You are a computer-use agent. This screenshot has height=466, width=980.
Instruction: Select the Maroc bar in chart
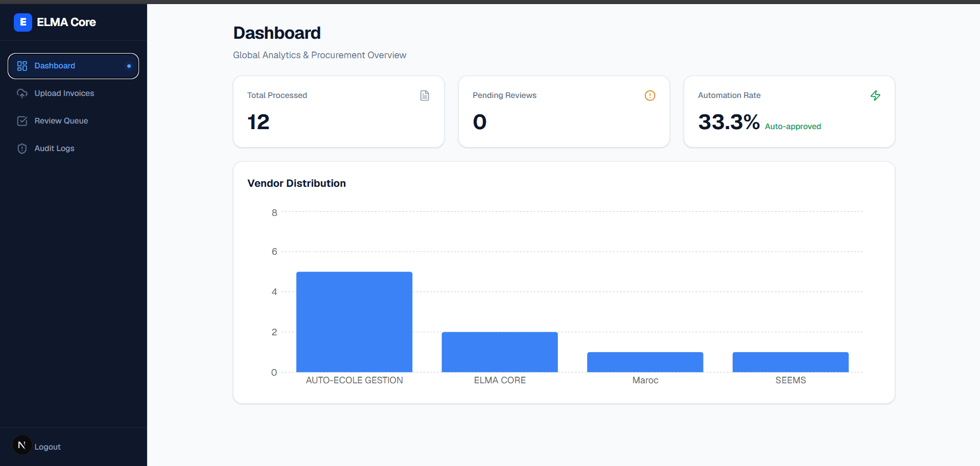645,362
